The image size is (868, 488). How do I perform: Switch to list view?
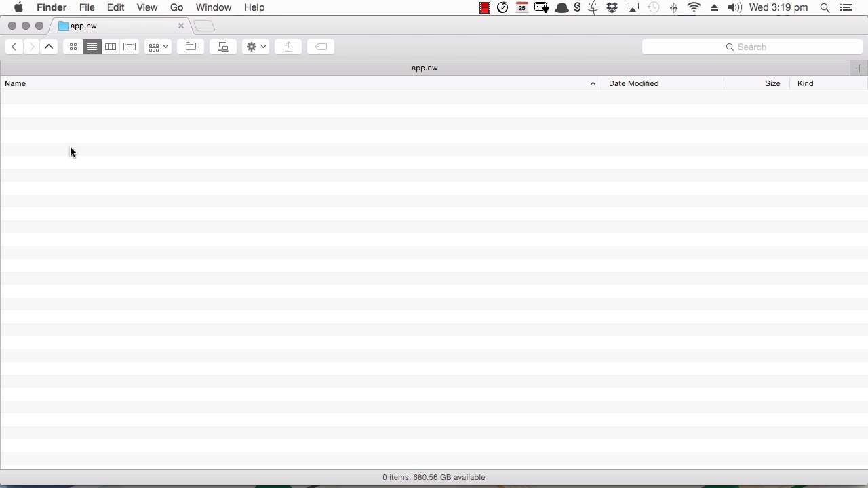click(x=92, y=47)
